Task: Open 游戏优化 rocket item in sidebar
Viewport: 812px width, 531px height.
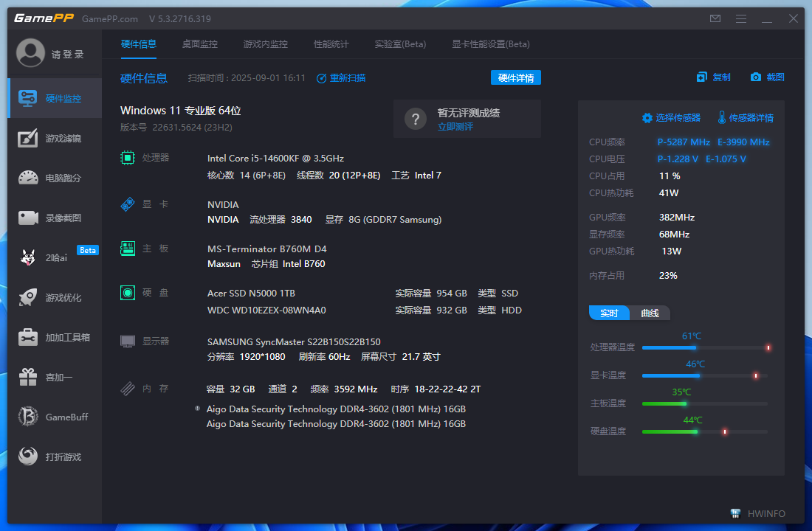Action: [x=55, y=298]
